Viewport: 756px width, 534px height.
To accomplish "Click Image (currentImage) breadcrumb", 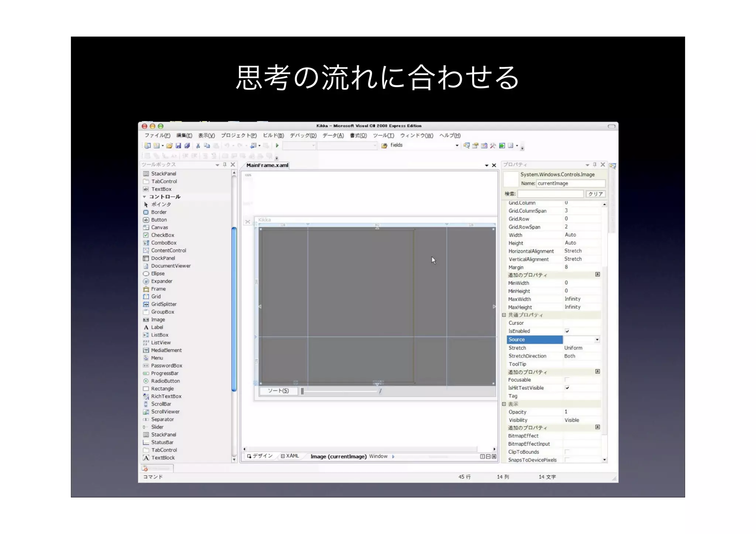I will 339,457.
